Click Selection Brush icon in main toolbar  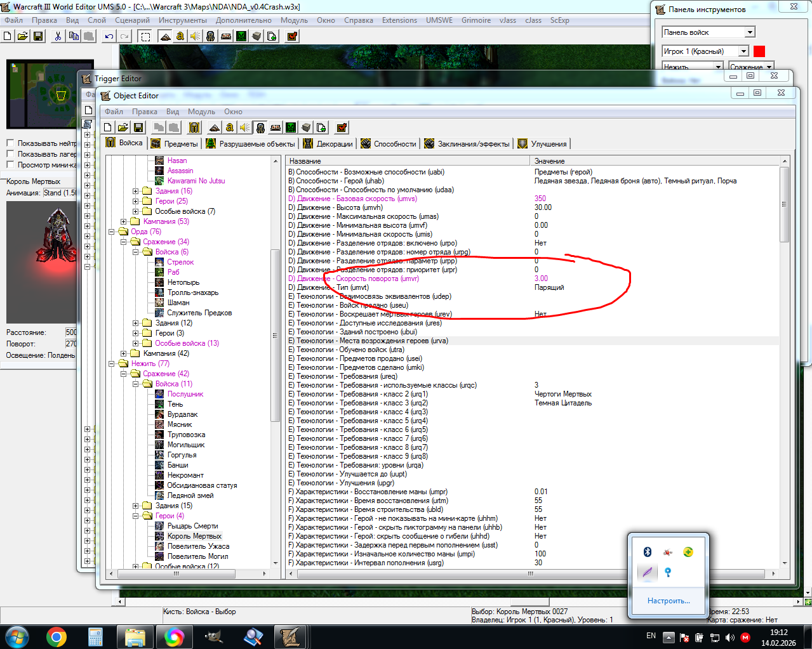point(145,36)
